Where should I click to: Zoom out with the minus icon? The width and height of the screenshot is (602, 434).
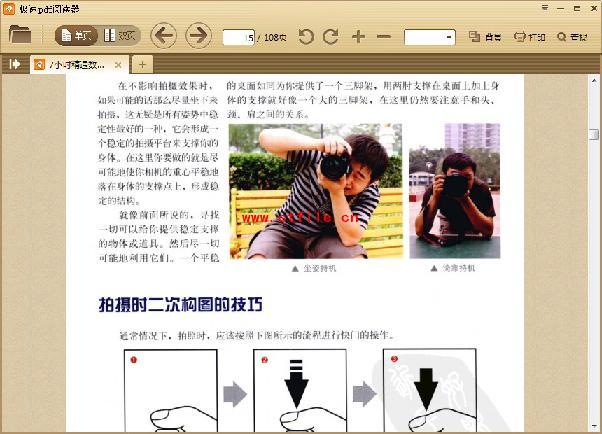(x=384, y=37)
